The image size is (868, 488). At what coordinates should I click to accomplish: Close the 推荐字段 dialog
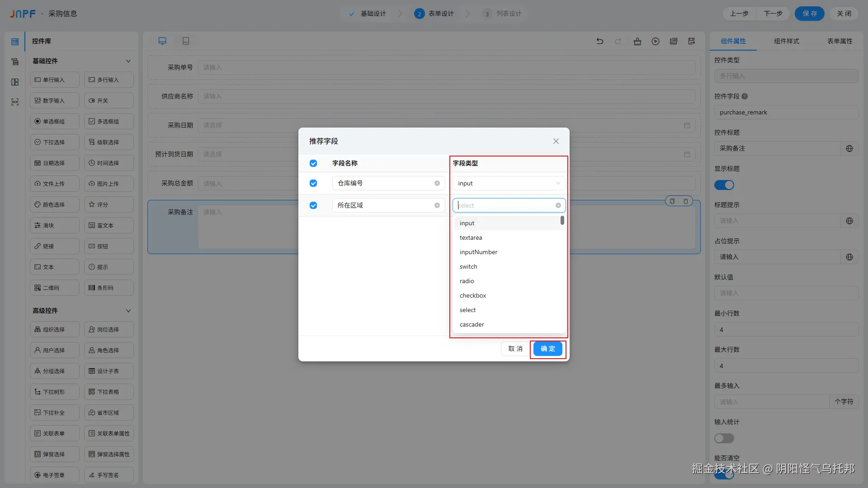(x=556, y=141)
